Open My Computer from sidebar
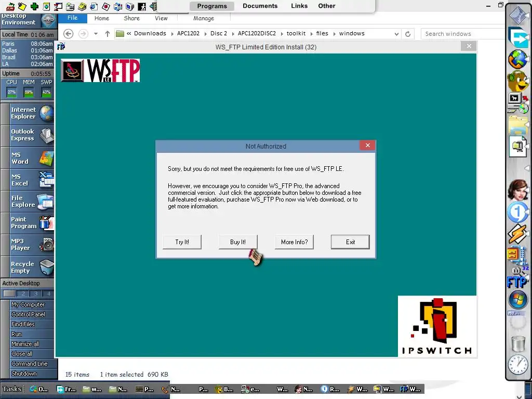This screenshot has width=532, height=399. click(x=28, y=304)
